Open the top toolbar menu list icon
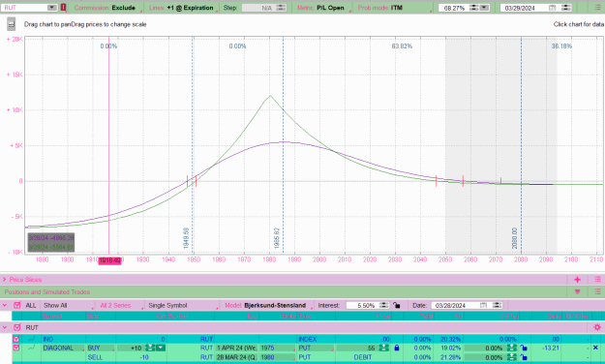This screenshot has height=364, width=605. (x=597, y=8)
